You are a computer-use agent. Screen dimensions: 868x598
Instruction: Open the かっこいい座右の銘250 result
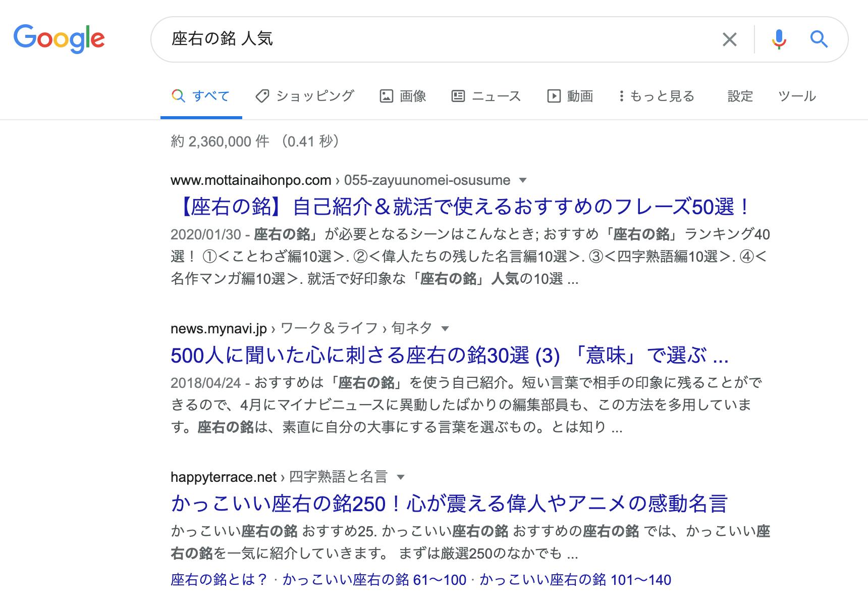point(449,504)
